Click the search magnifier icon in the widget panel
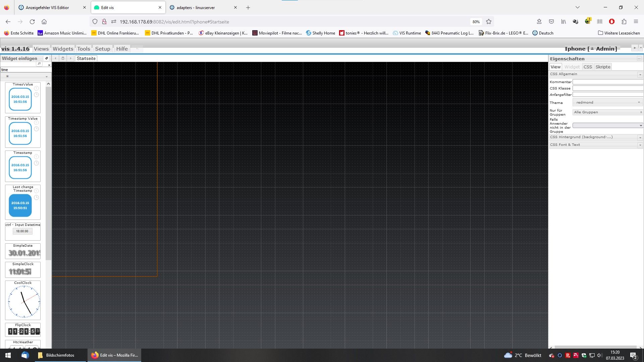This screenshot has width=644, height=362. (x=40, y=63)
